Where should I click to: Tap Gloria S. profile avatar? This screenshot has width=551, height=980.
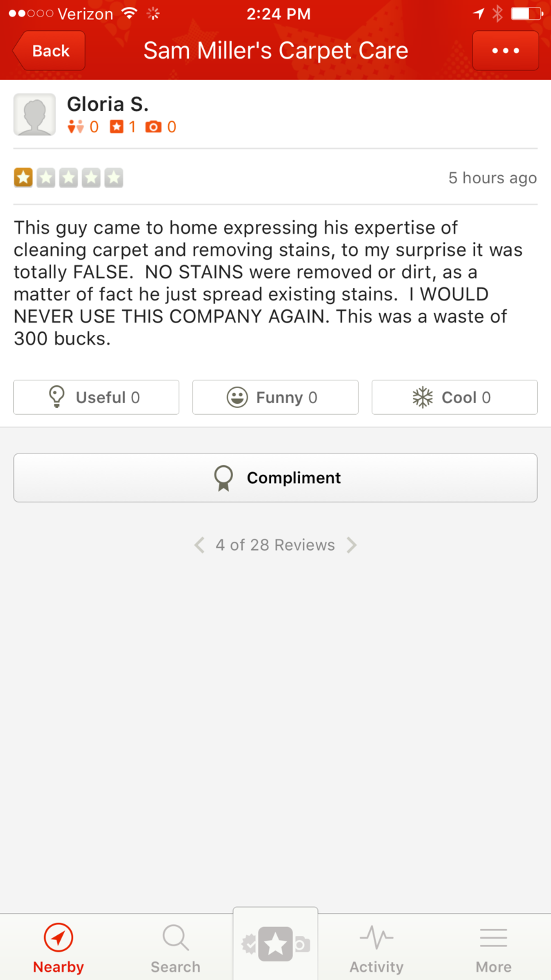pyautogui.click(x=34, y=114)
